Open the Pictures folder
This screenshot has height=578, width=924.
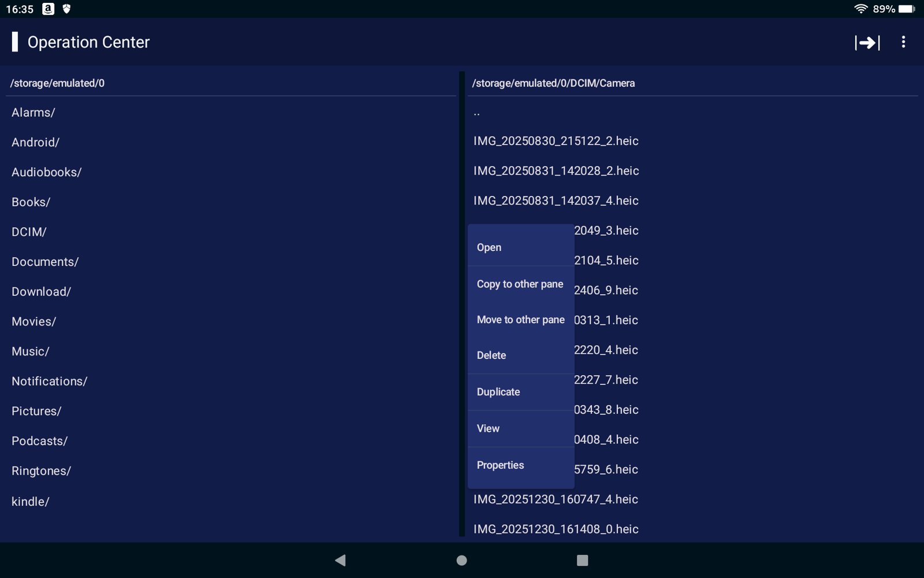tap(36, 411)
